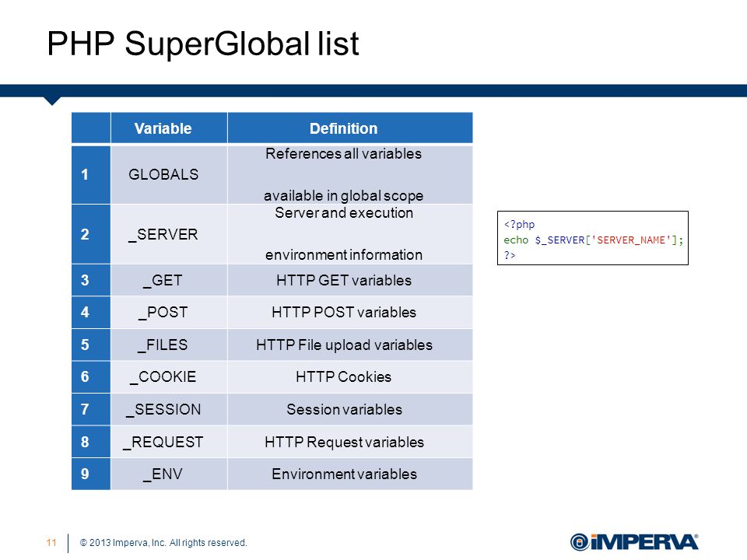Click the Imperva logo

click(634, 542)
